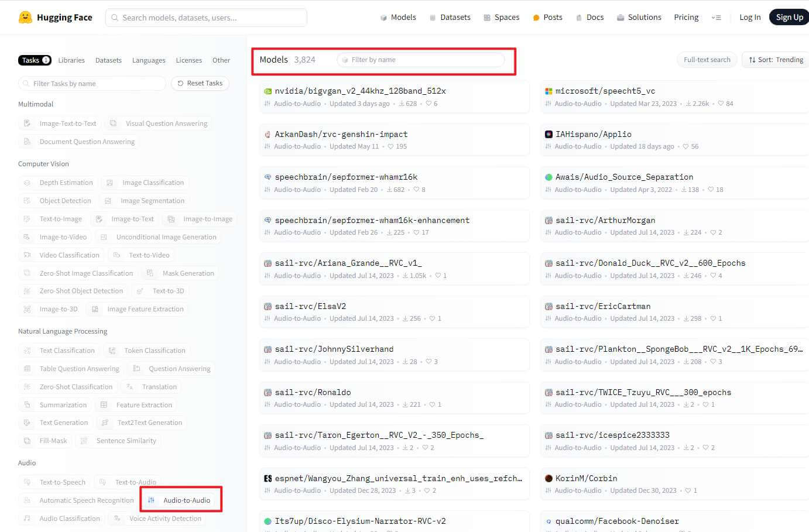Toggle the Audio Classification task filter
The height and width of the screenshot is (532, 809).
click(x=61, y=519)
